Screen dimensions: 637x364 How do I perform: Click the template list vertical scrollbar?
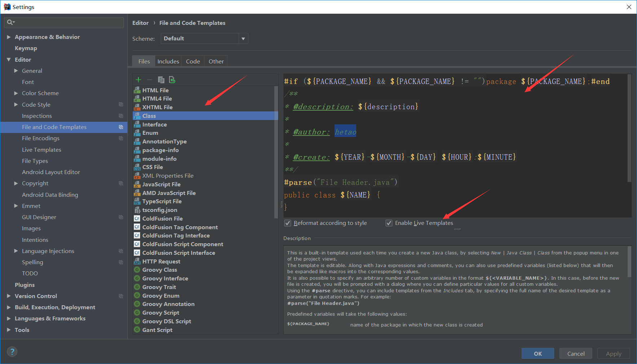[x=276, y=152]
